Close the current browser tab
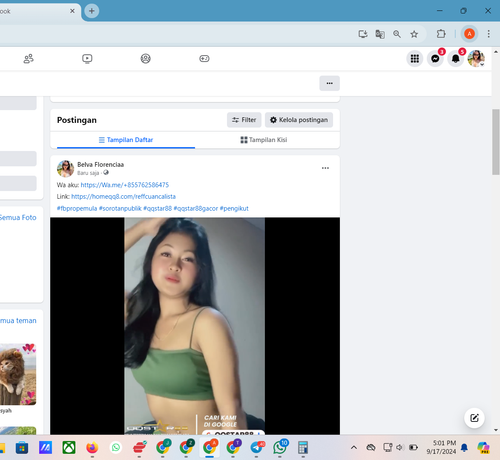The width and height of the screenshot is (500, 460). [x=72, y=11]
